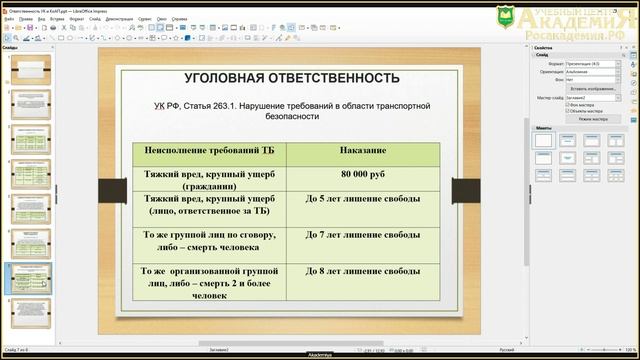Open the Фон dropdown in sidebar
This screenshot has width=640, height=360.
[593, 80]
